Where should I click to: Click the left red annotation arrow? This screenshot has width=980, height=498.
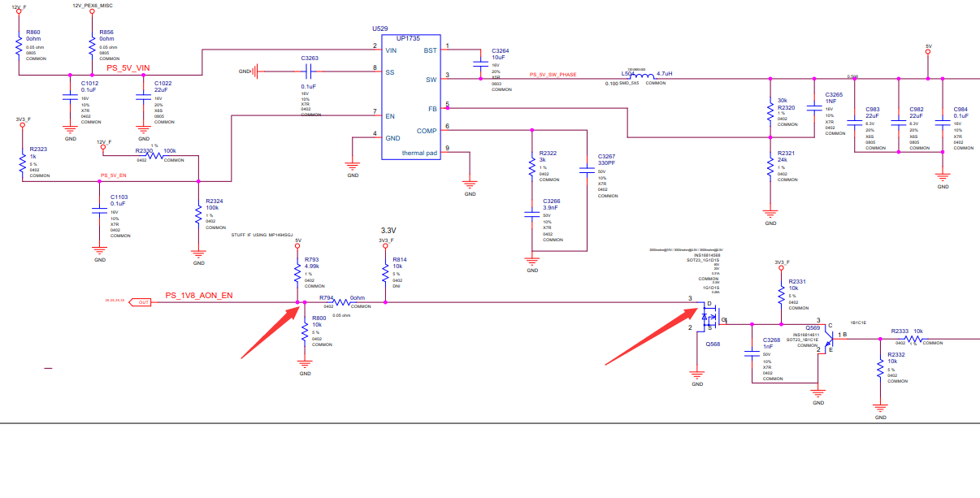point(267,331)
